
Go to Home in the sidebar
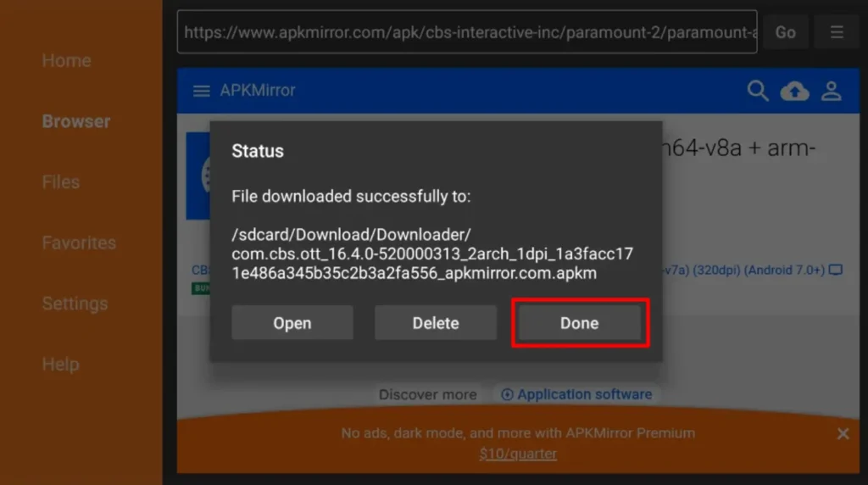(x=66, y=60)
